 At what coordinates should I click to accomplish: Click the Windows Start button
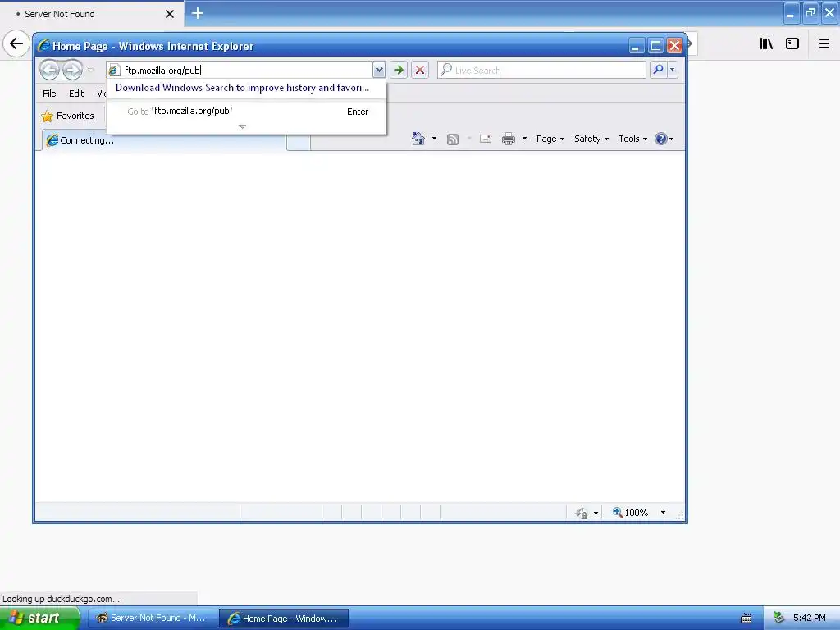pos(39,619)
